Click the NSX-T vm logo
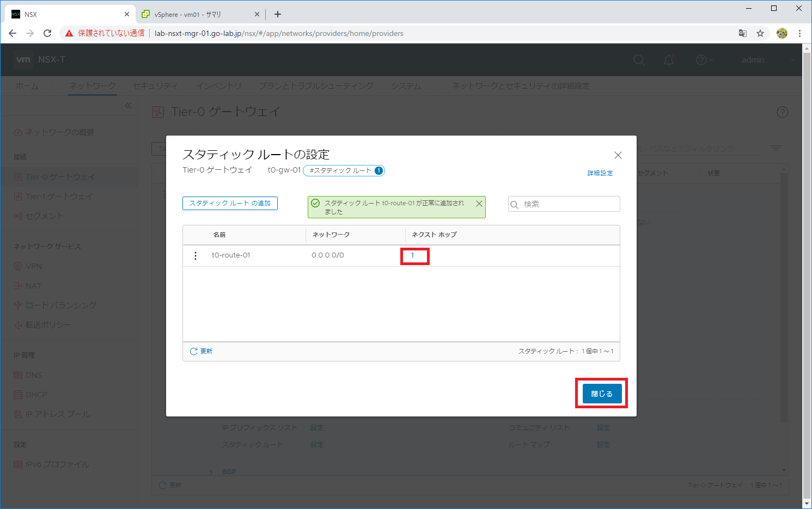Image resolution: width=812 pixels, height=509 pixels. point(23,59)
